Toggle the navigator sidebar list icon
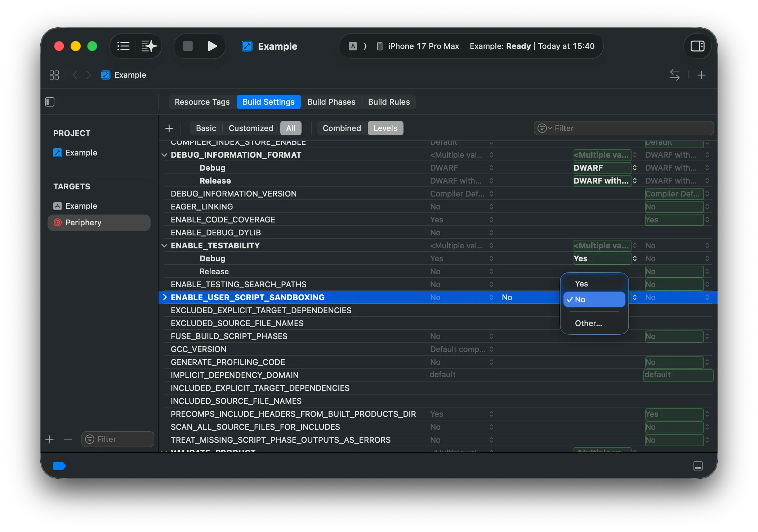 [123, 46]
